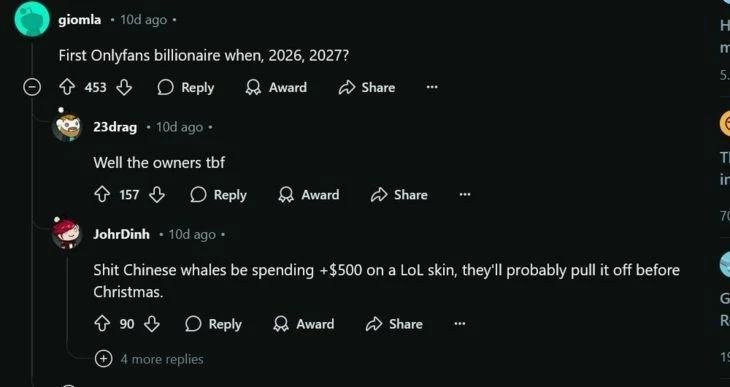Open more options on JohrDinh's comment
Screen dimensions: 730x387
click(460, 324)
